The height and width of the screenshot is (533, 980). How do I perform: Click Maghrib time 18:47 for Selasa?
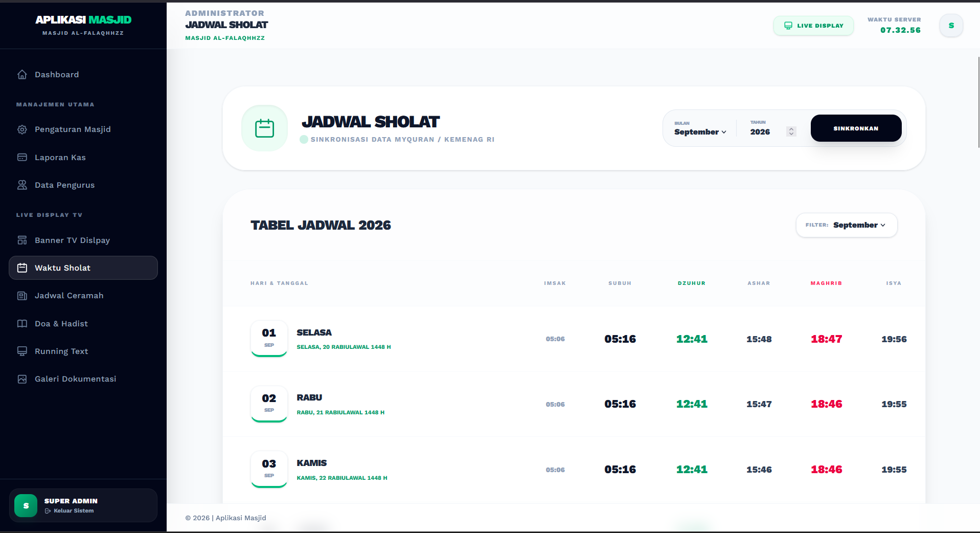(x=826, y=339)
